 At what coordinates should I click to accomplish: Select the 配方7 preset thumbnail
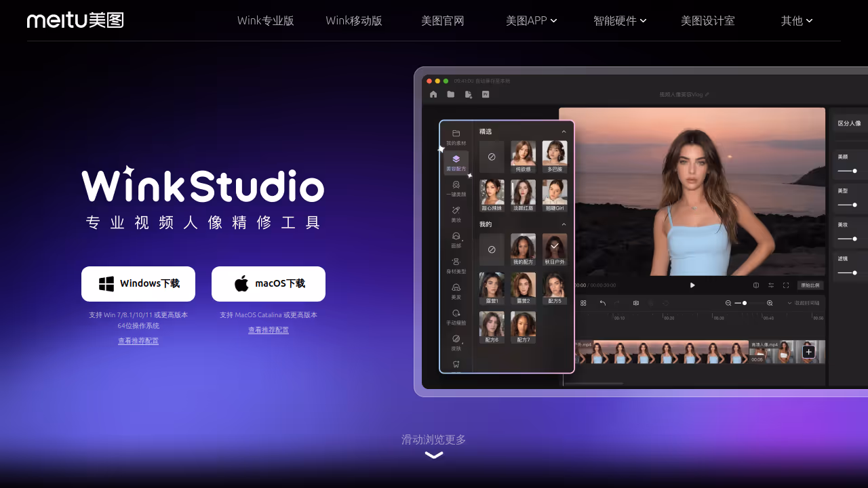523,327
